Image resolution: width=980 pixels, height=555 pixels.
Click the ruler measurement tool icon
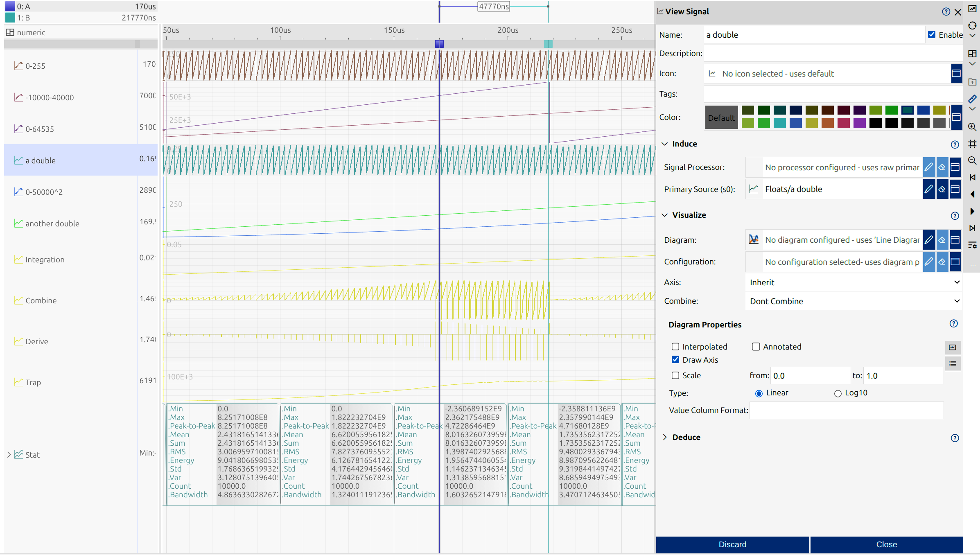click(972, 99)
